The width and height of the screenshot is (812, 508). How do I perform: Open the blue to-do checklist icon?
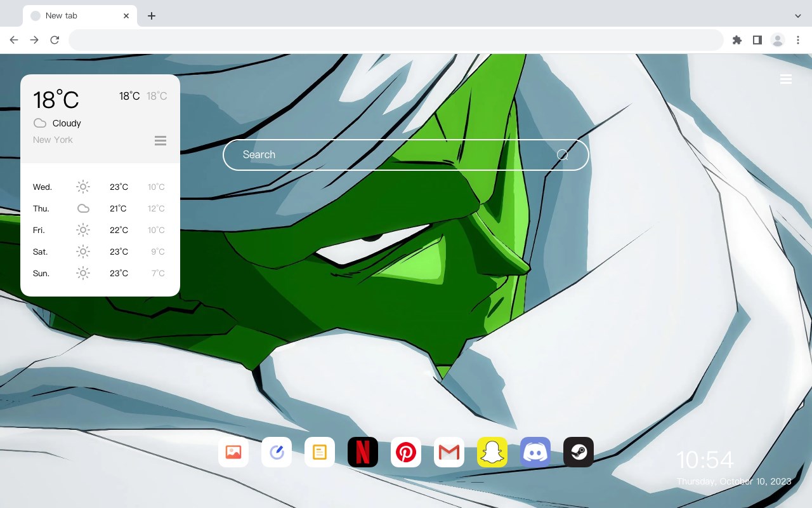pyautogui.click(x=277, y=452)
